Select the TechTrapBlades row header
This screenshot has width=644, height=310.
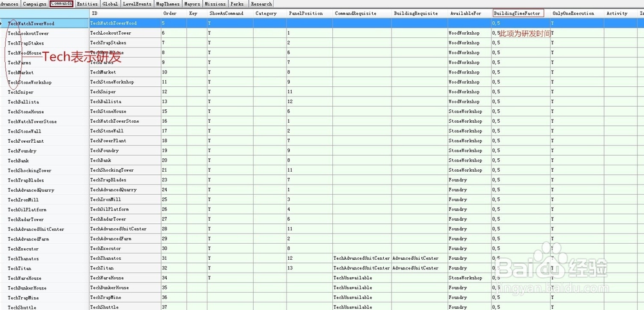coord(44,180)
